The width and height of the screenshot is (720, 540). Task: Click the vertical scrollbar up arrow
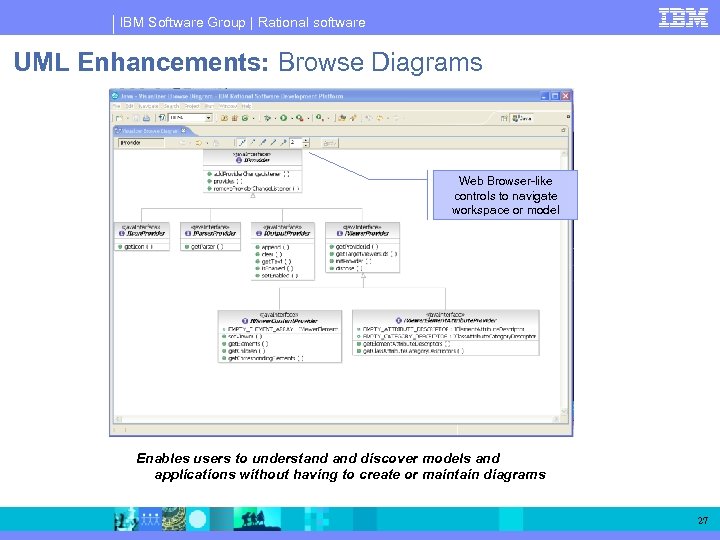click(x=564, y=153)
